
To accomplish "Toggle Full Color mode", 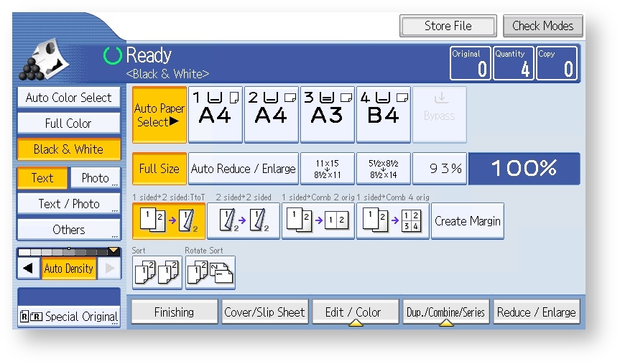I will 68,123.
